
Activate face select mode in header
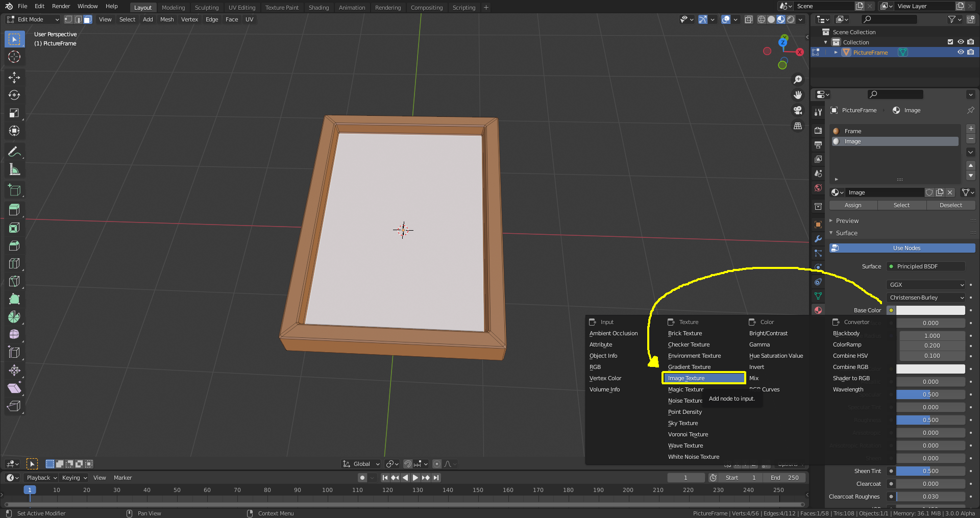(87, 19)
